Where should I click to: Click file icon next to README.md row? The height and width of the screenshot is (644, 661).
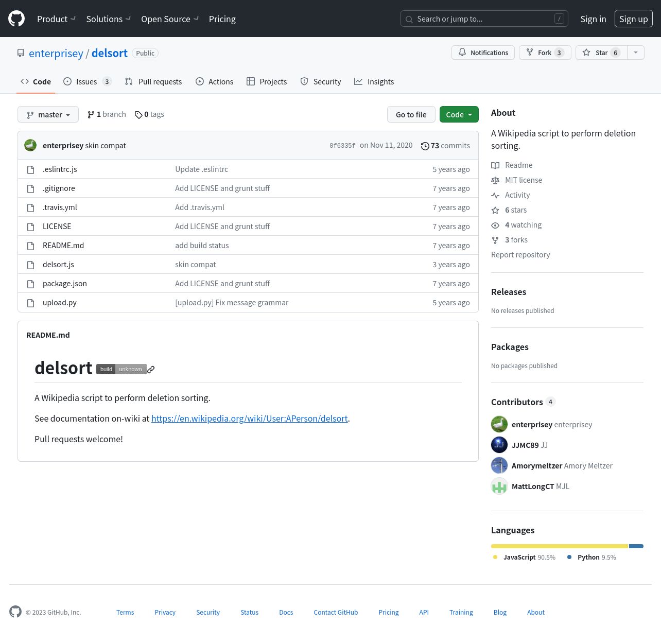coord(30,246)
